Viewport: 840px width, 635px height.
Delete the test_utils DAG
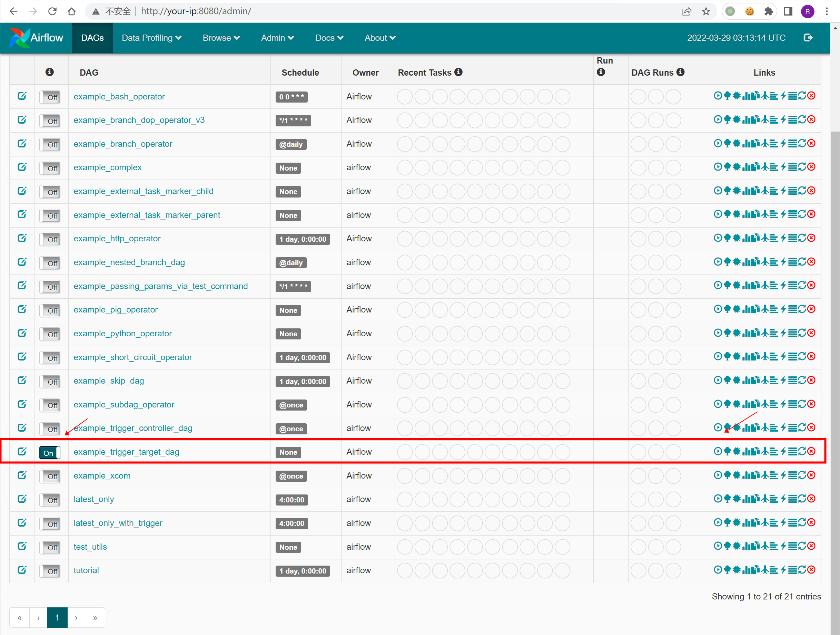(811, 546)
